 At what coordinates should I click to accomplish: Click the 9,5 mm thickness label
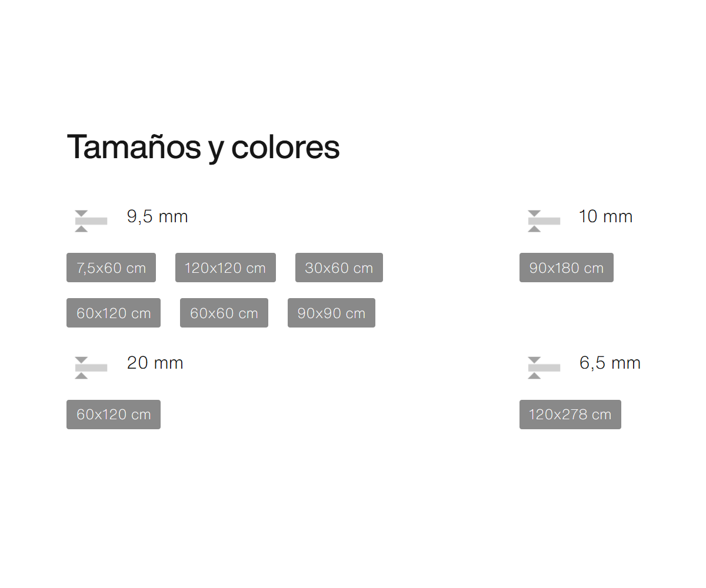[x=157, y=217]
